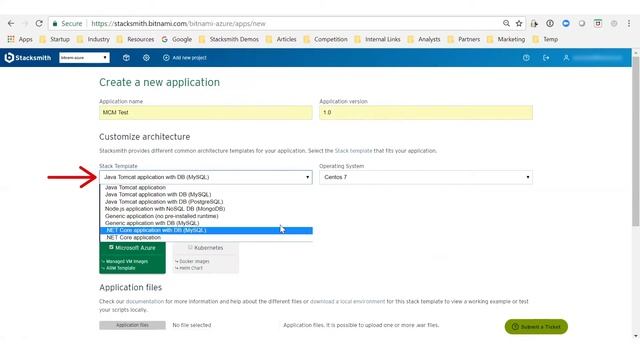Open the Marketing bookmark folder

point(506,39)
